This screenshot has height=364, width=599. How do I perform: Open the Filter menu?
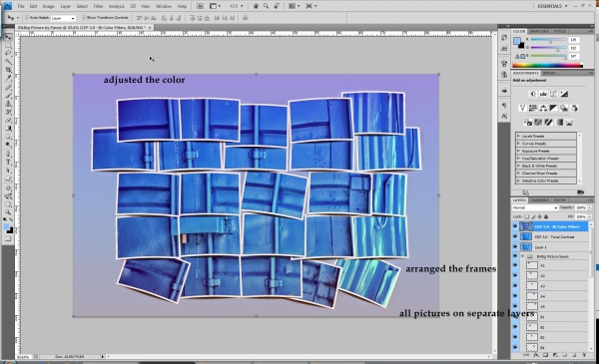click(x=98, y=6)
